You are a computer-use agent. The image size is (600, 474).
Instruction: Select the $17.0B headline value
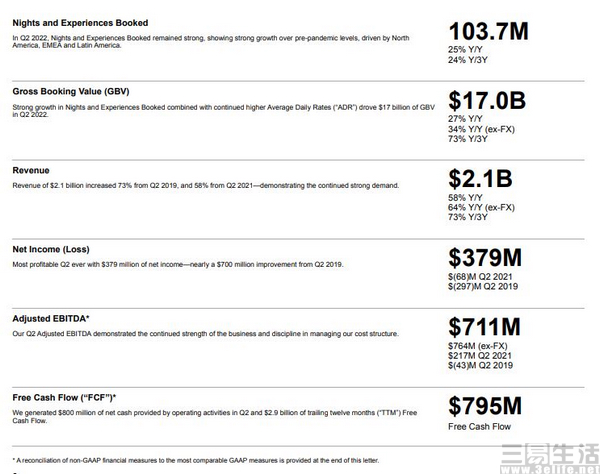(487, 101)
